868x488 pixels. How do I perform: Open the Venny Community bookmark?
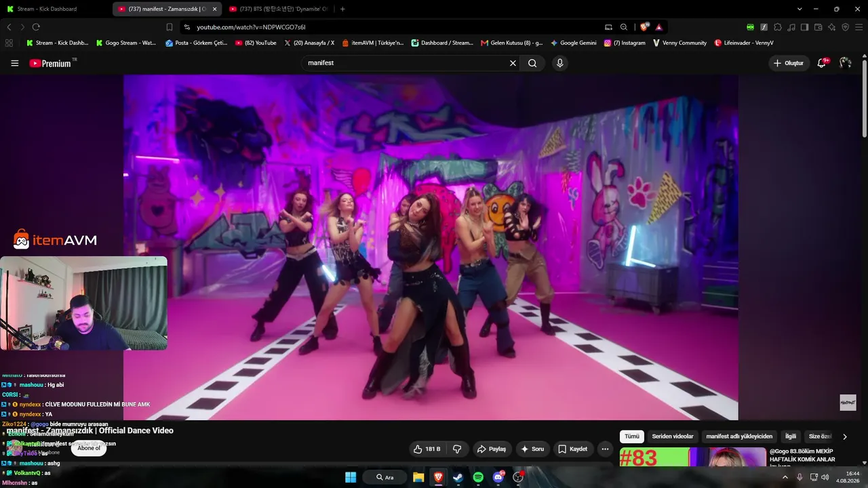pyautogui.click(x=679, y=43)
